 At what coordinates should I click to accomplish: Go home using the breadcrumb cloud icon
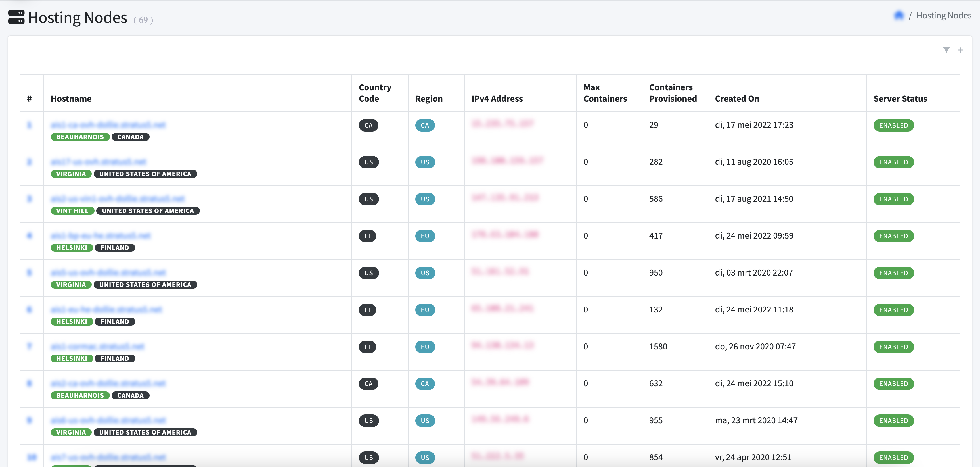pyautogui.click(x=899, y=15)
